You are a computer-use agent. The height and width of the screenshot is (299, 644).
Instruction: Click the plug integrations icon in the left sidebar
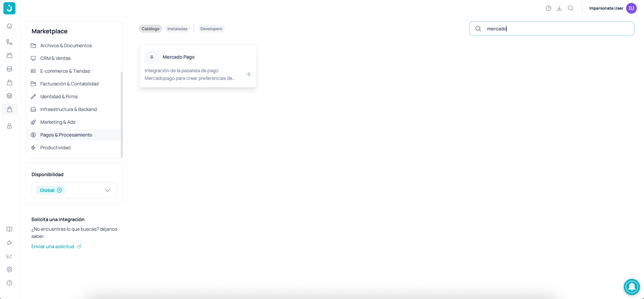pos(9,242)
